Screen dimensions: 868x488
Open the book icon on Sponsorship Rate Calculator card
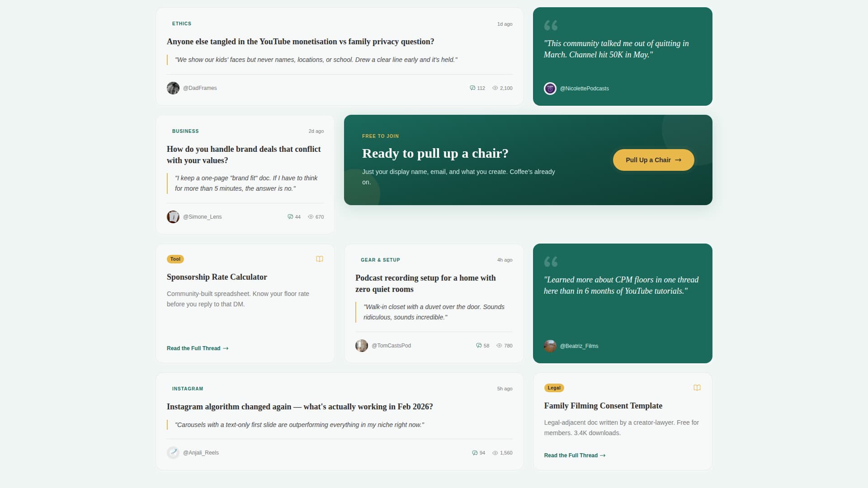tap(320, 259)
